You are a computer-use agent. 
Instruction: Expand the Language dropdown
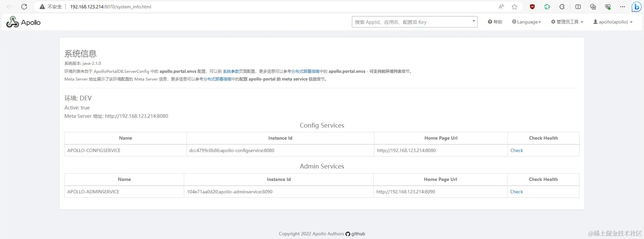coord(527,22)
